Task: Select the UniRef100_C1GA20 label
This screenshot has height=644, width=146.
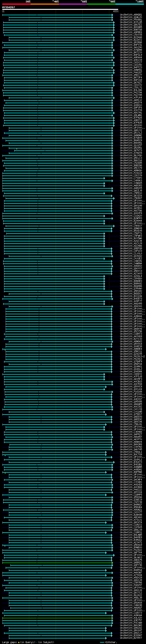Action: pyautogui.click(x=131, y=216)
